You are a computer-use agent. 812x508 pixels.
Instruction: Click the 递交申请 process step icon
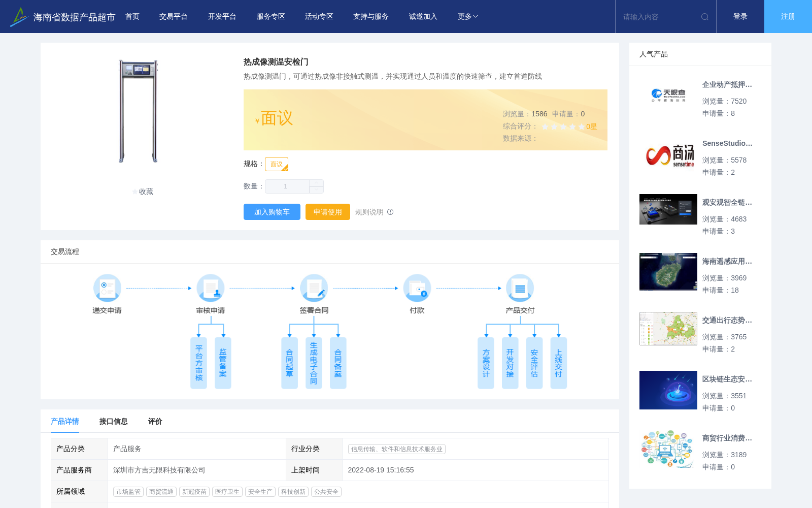click(107, 288)
